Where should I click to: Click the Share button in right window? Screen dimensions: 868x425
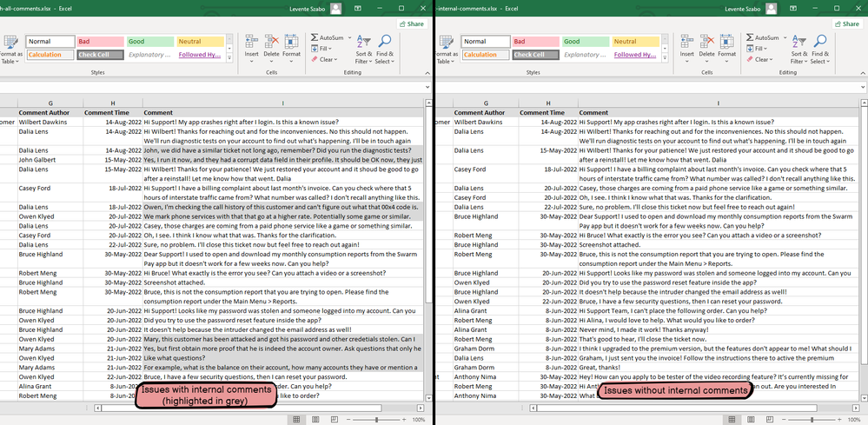(846, 24)
